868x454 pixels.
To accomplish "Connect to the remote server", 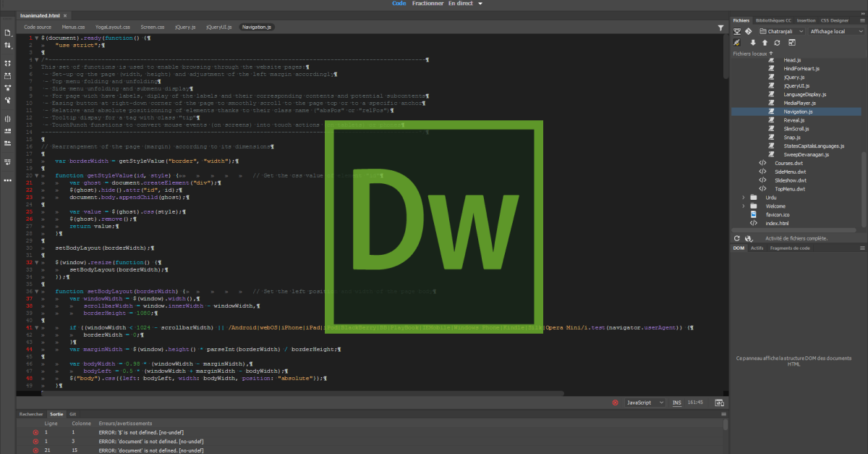I will [x=735, y=42].
